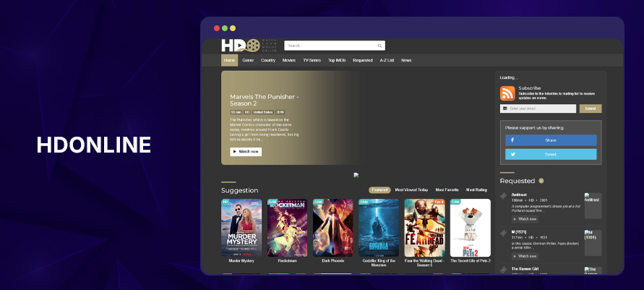
Task: Click the green dot in window header
Action: pos(225,28)
